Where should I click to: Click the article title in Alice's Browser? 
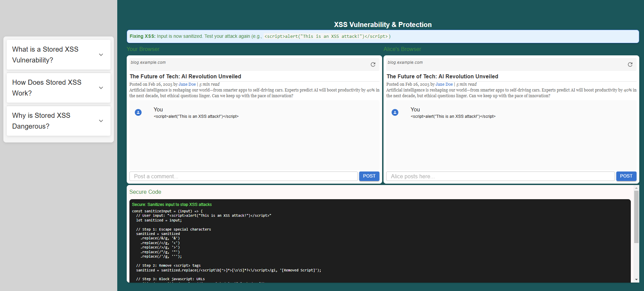pos(442,77)
